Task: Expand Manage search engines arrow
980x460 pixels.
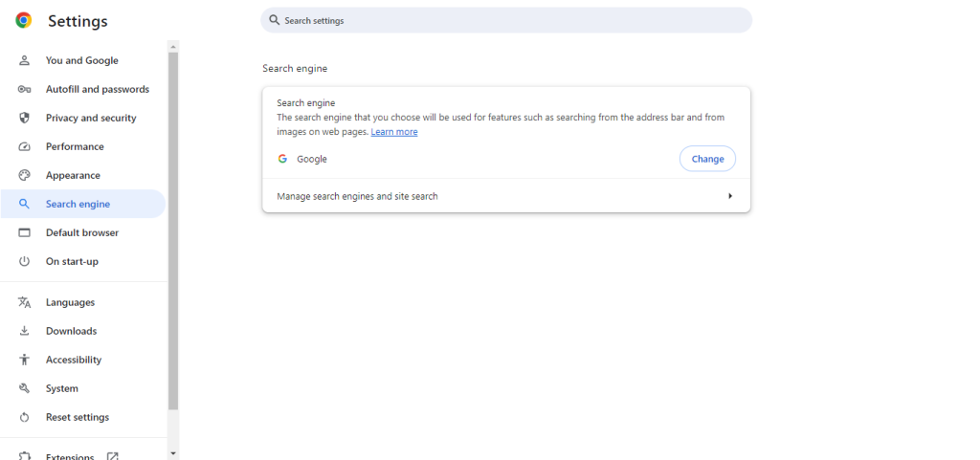Action: click(730, 196)
